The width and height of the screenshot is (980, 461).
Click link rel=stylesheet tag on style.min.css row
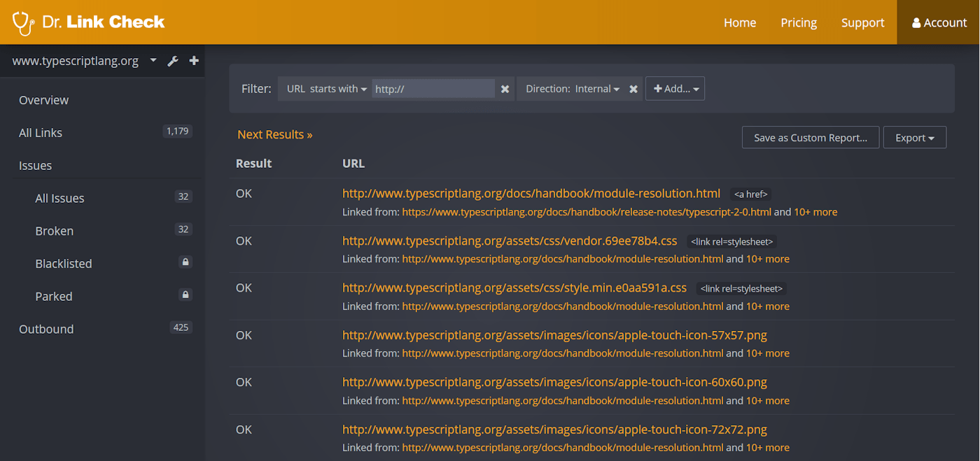(741, 289)
